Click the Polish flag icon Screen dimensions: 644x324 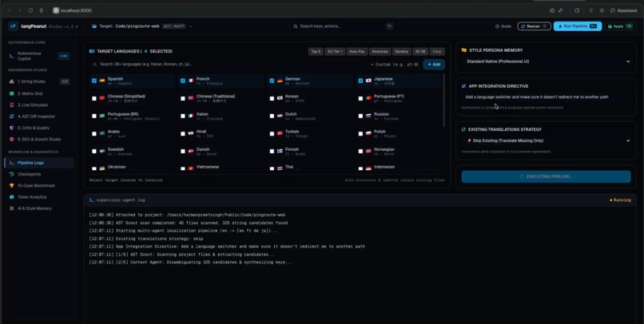pos(368,134)
